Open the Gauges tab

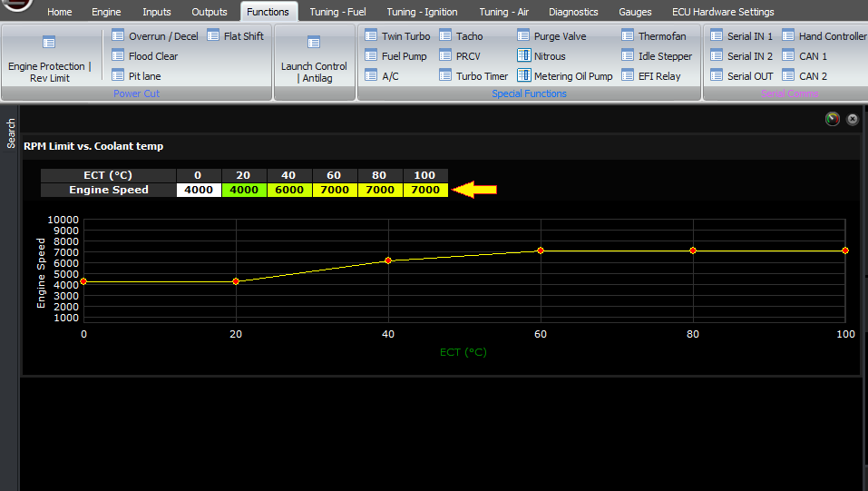click(x=635, y=12)
